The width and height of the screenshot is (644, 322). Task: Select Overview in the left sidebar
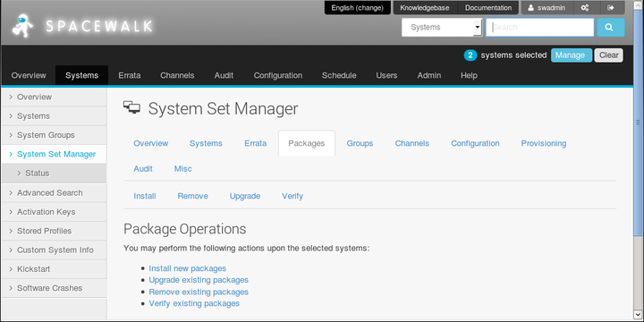[x=54, y=97]
